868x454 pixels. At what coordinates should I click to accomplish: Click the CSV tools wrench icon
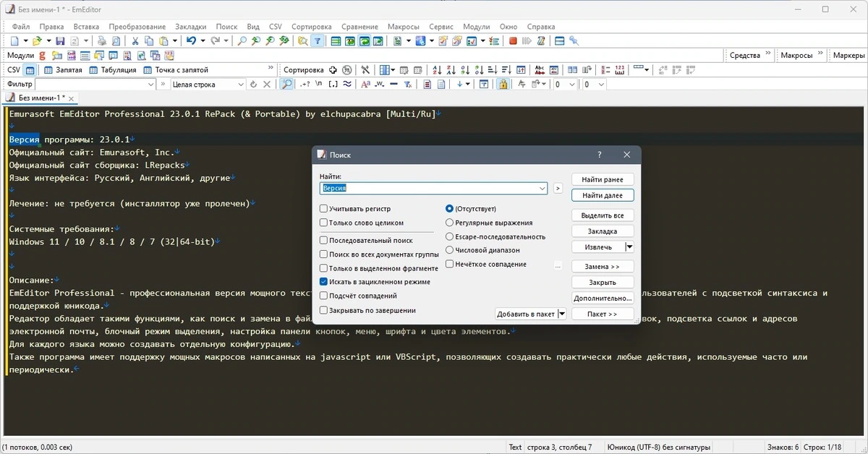365,70
